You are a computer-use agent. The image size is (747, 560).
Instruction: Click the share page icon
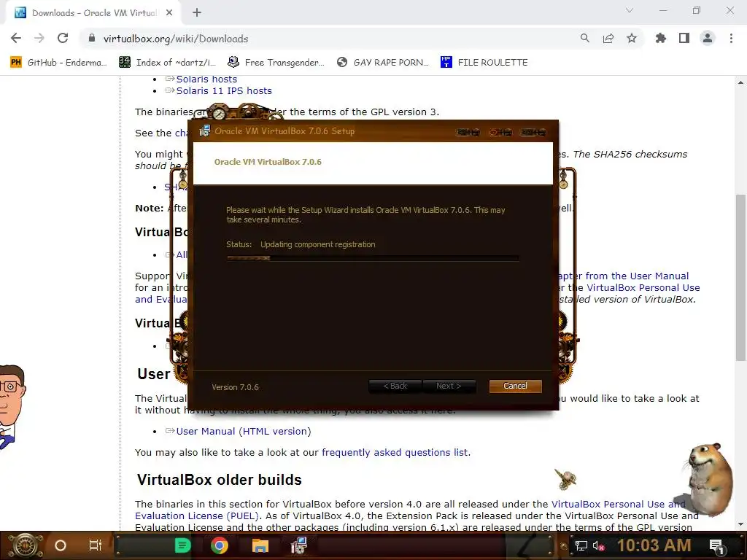pyautogui.click(x=608, y=38)
